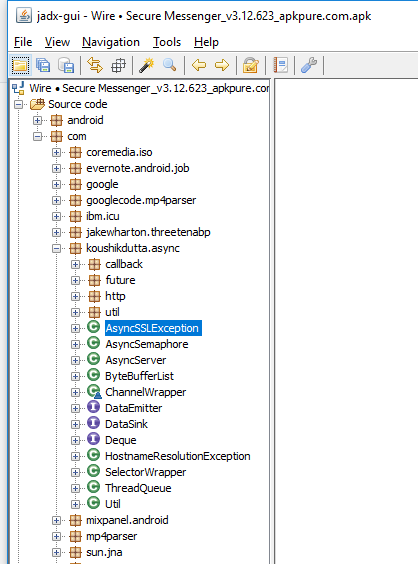The height and width of the screenshot is (564, 418).
Task: Click the Deque interface icon
Action: click(94, 439)
